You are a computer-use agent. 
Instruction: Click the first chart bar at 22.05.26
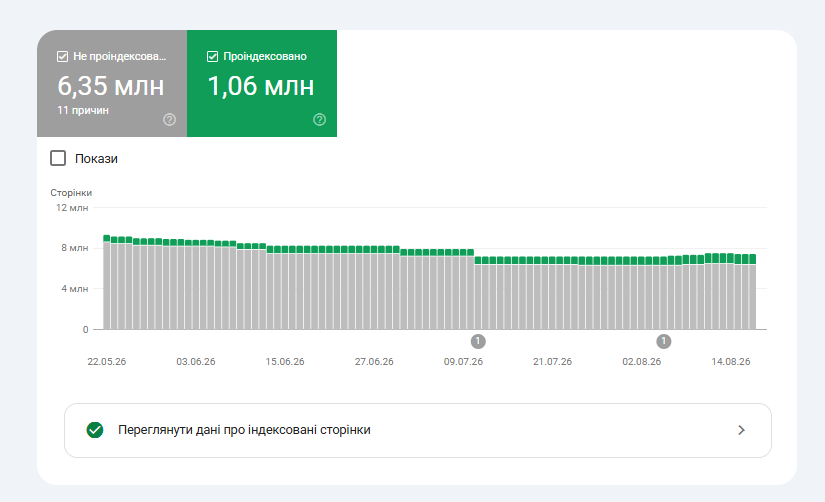point(107,282)
